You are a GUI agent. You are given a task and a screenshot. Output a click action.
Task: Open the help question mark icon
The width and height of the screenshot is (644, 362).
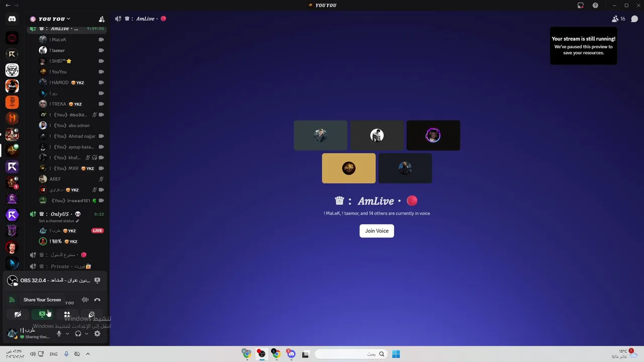595,5
